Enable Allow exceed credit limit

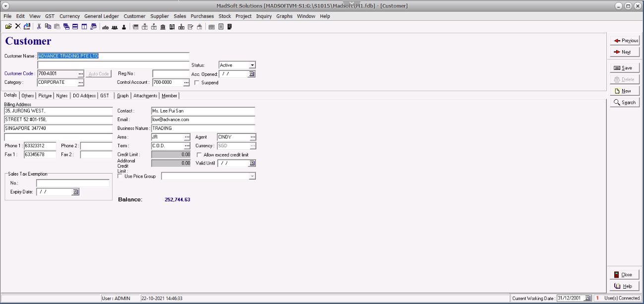click(x=199, y=155)
